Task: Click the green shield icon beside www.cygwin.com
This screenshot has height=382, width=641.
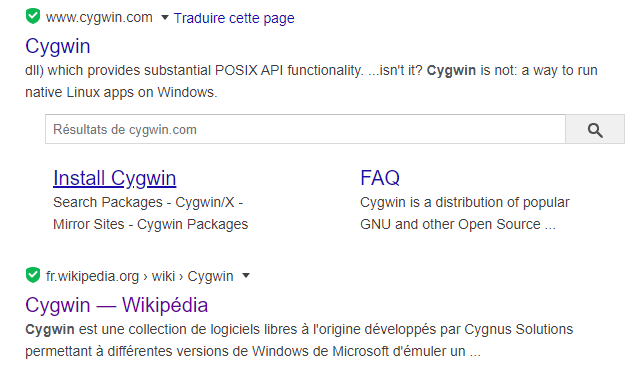Action: point(33,16)
